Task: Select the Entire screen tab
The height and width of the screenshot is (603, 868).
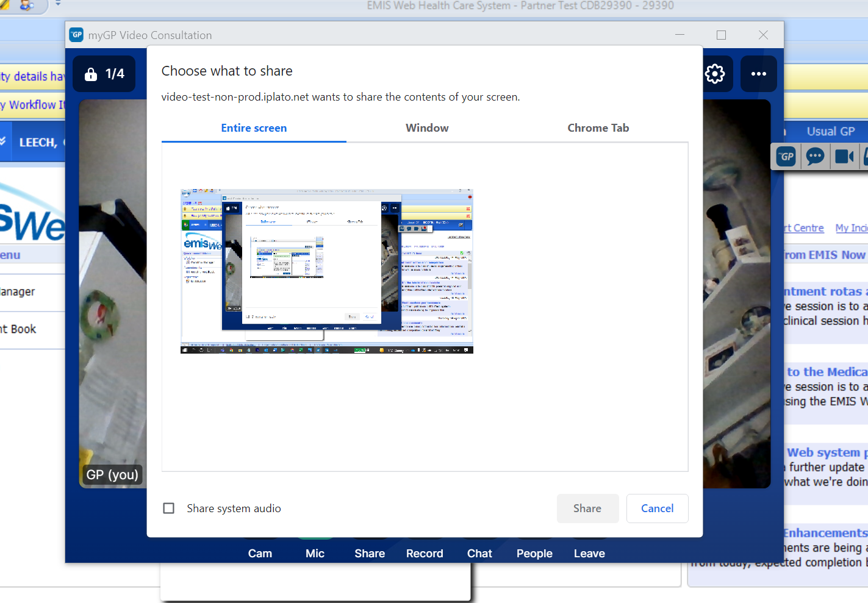Action: point(254,128)
